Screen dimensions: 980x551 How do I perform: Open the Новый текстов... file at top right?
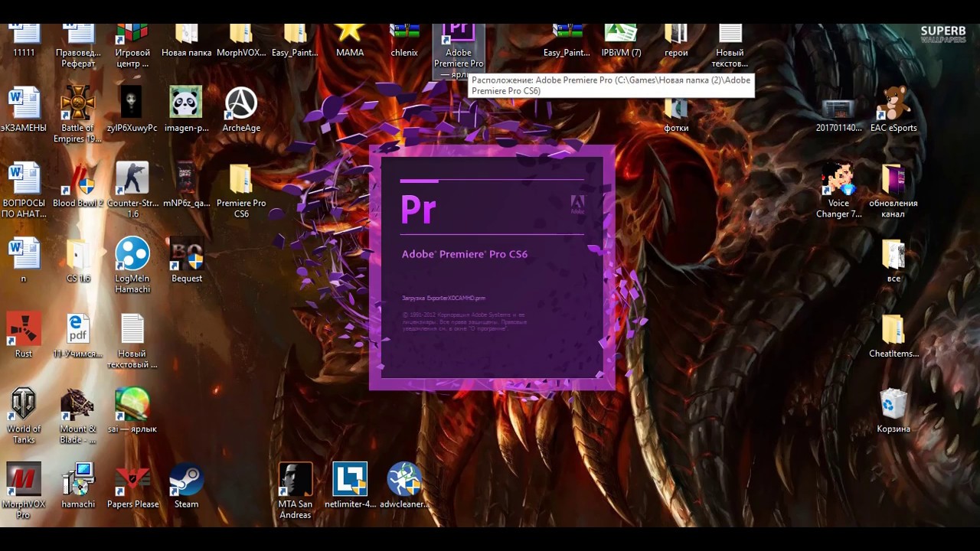(x=730, y=42)
